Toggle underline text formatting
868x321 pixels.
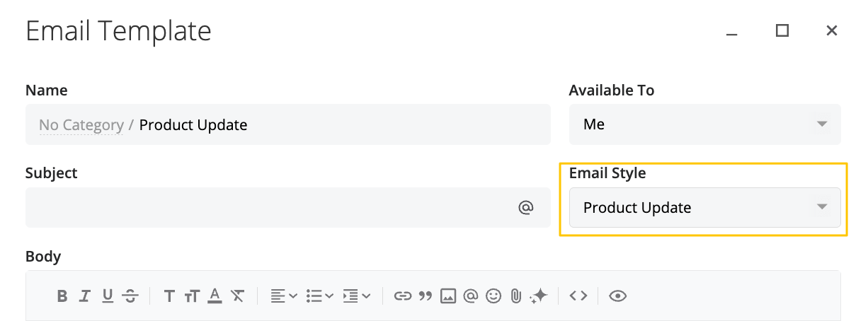pos(108,296)
